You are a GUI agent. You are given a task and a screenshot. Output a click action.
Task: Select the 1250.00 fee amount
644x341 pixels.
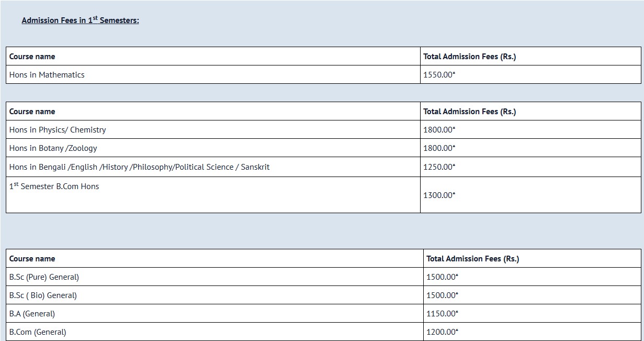[x=439, y=167]
